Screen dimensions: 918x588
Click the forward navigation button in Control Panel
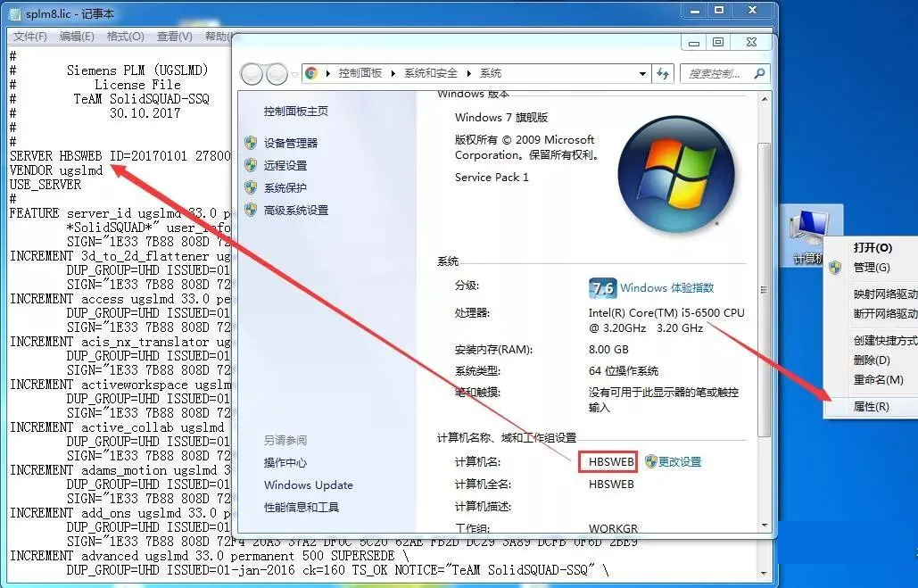coord(277,74)
